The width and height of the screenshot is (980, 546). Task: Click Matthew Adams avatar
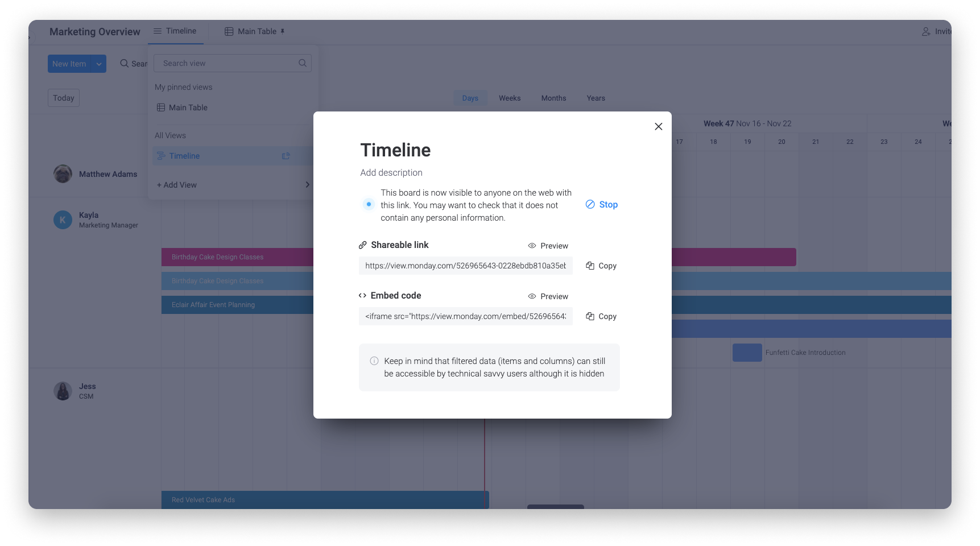(x=63, y=174)
